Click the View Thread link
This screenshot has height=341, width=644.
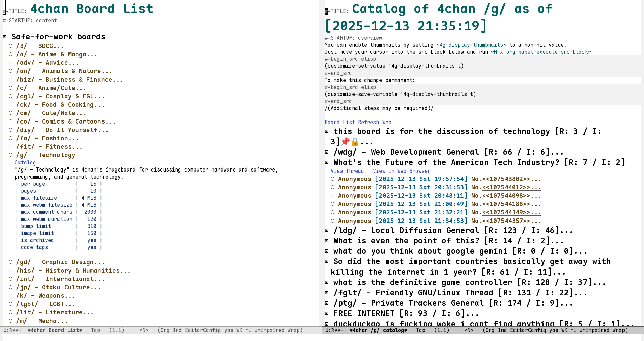[347, 171]
